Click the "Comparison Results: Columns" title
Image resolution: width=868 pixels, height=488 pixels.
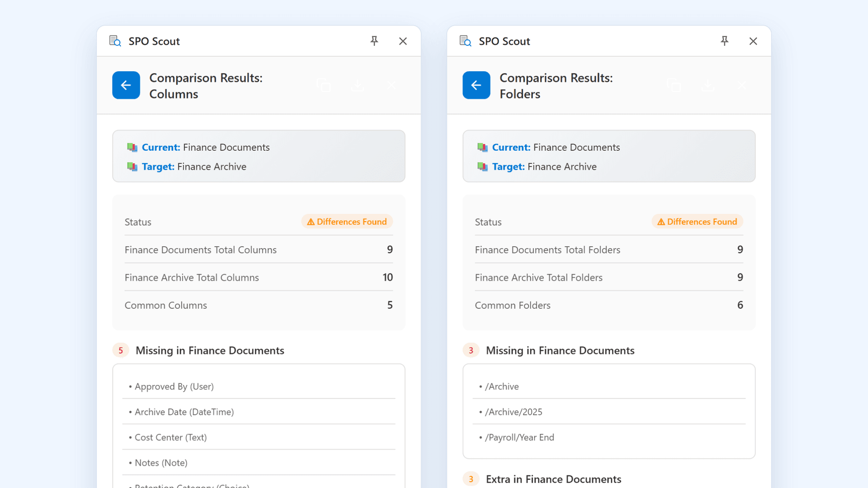click(x=206, y=86)
